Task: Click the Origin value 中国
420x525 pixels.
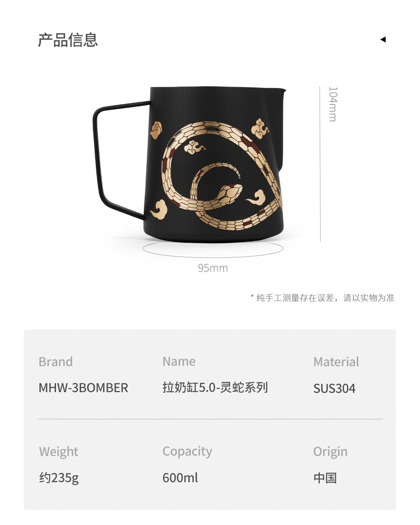Action: click(325, 478)
